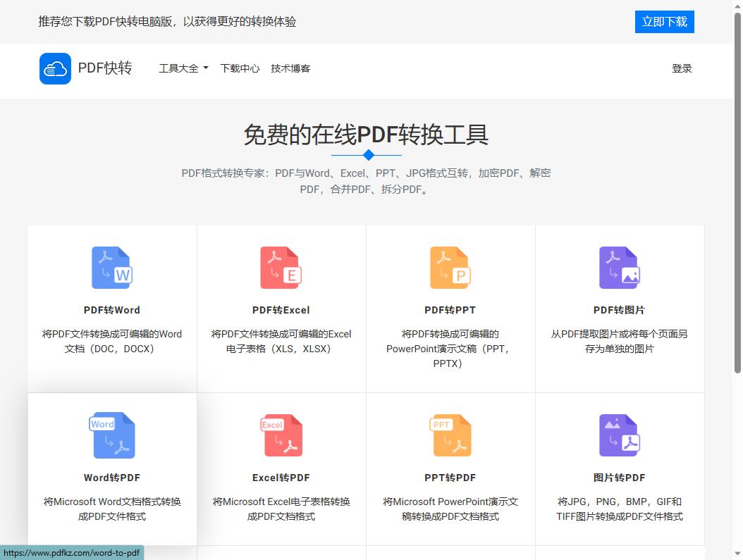This screenshot has height=560, width=743.
Task: Click description 将PDF转换成可编辑的PowerPoint演示文稿
Action: point(449,349)
